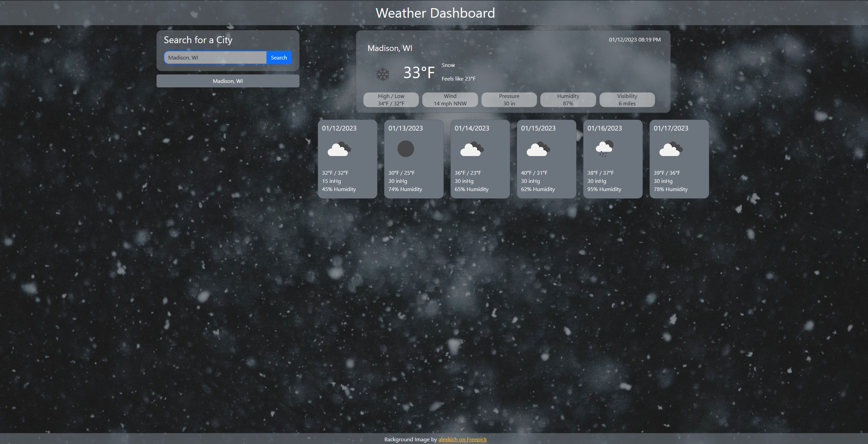
Task: Click the cloudy icon on 01/15/2023 card
Action: (x=538, y=149)
